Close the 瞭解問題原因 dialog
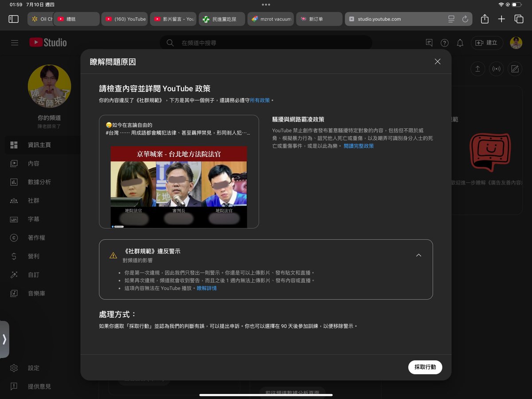The height and width of the screenshot is (399, 532). [438, 62]
